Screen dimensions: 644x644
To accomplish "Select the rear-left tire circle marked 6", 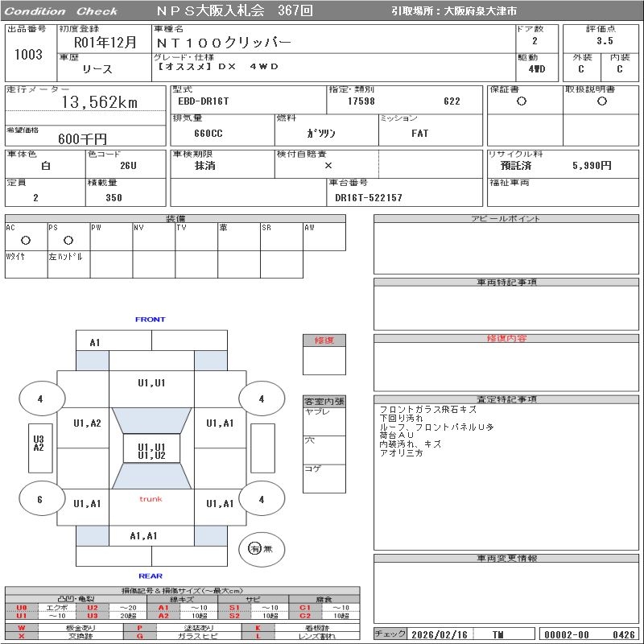I will pyautogui.click(x=39, y=499).
